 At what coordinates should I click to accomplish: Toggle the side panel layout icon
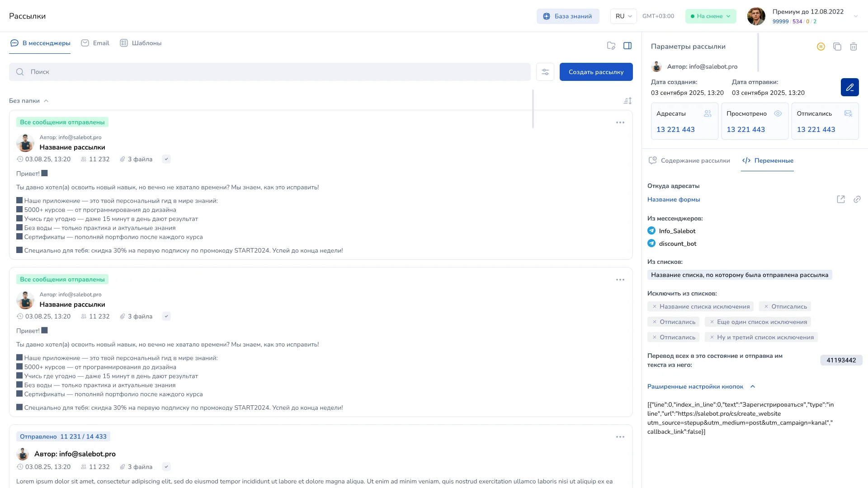(627, 46)
